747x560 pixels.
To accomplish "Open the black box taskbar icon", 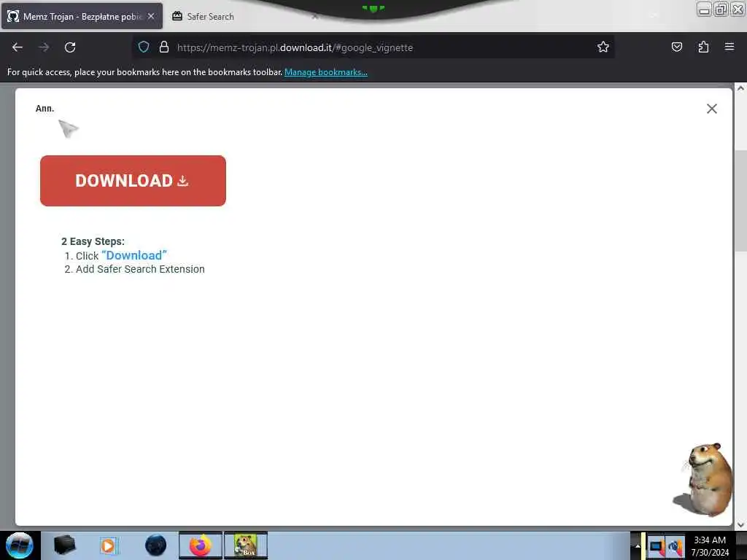I will click(x=64, y=545).
